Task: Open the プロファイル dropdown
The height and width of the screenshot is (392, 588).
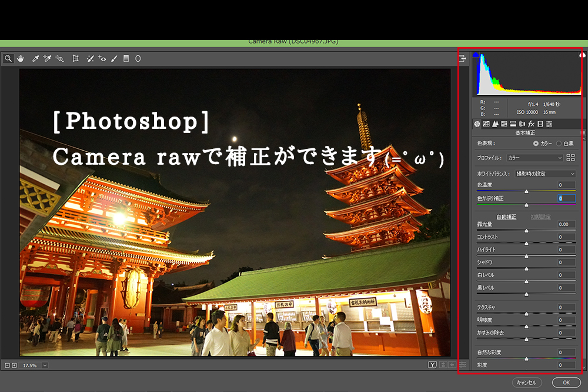Action: [534, 158]
